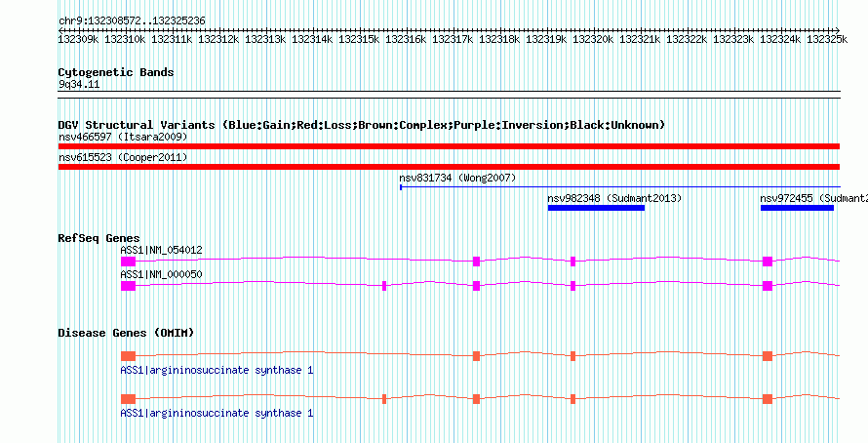
Task: Click the Cytogenetic Bands track title
Action: (x=116, y=72)
